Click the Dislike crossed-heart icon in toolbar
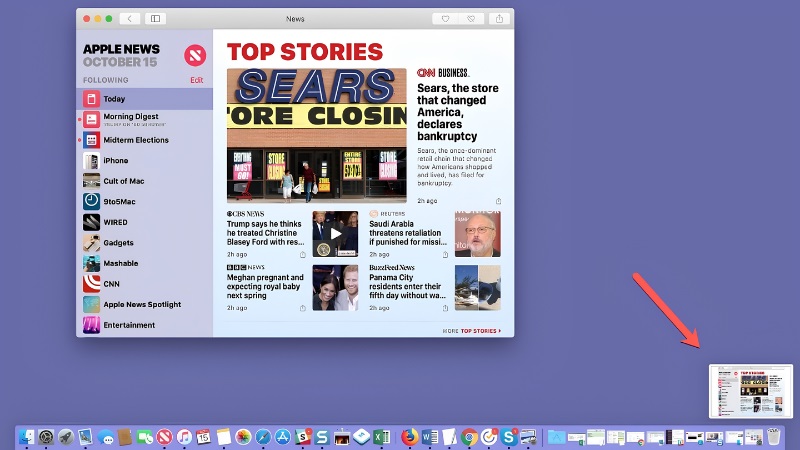 point(471,19)
